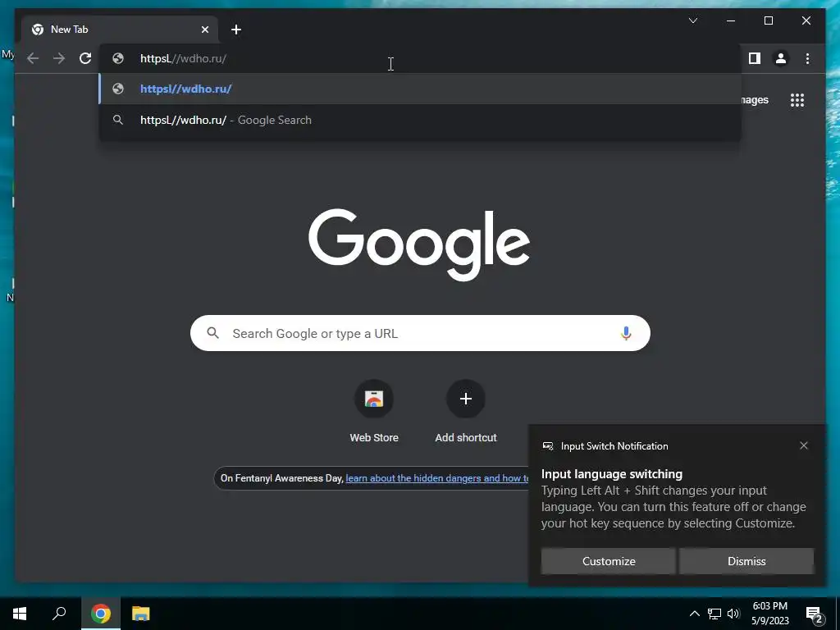Choose the Google Search suggestion row
840x630 pixels.
tap(420, 120)
